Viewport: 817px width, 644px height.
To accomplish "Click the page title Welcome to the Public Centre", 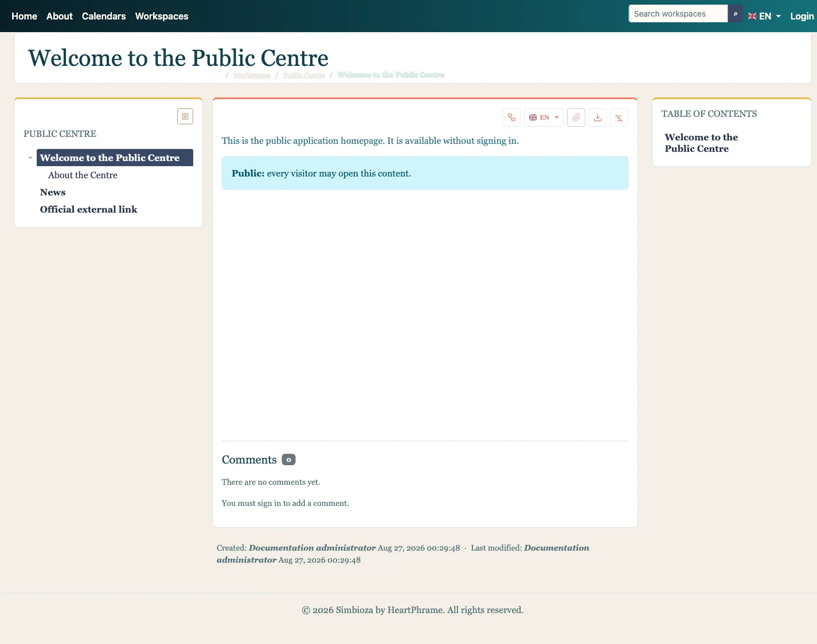I will coord(178,58).
